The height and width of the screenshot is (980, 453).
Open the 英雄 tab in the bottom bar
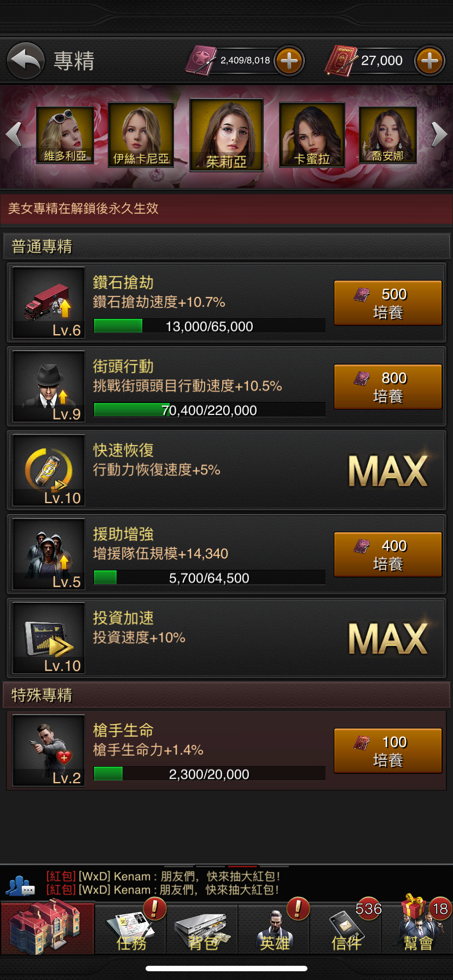click(274, 929)
